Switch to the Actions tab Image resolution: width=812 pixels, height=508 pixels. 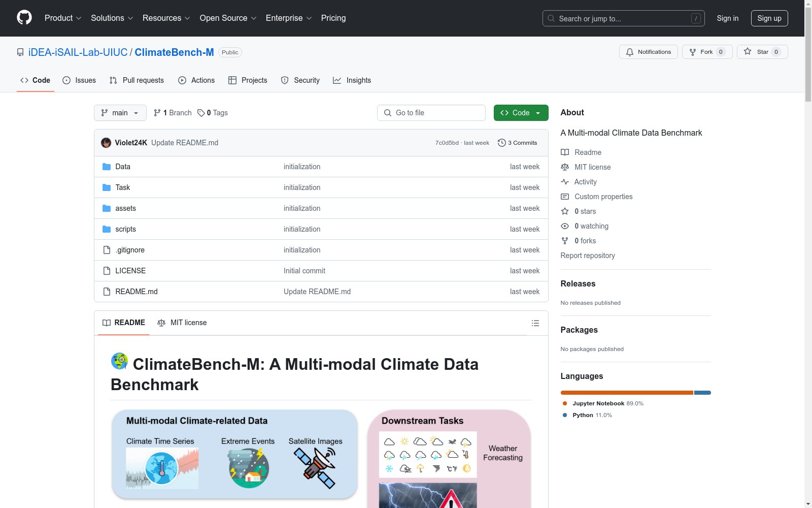(x=196, y=80)
